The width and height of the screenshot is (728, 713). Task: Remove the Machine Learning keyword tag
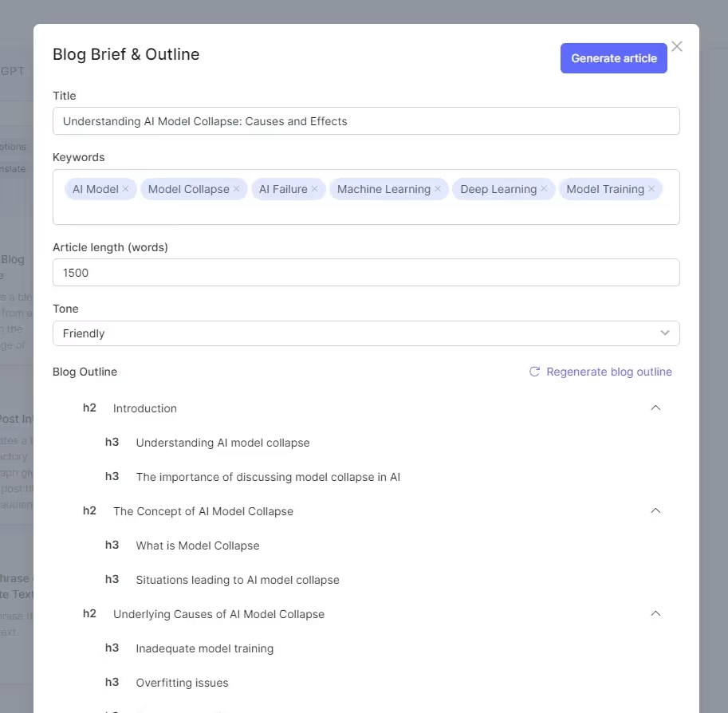pos(438,189)
